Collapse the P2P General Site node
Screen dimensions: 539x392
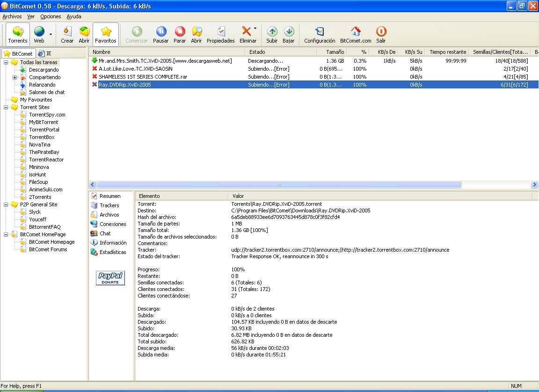(6, 204)
